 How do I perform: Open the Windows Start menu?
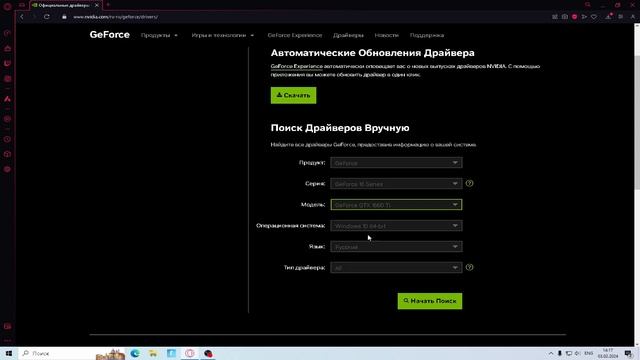[9, 353]
